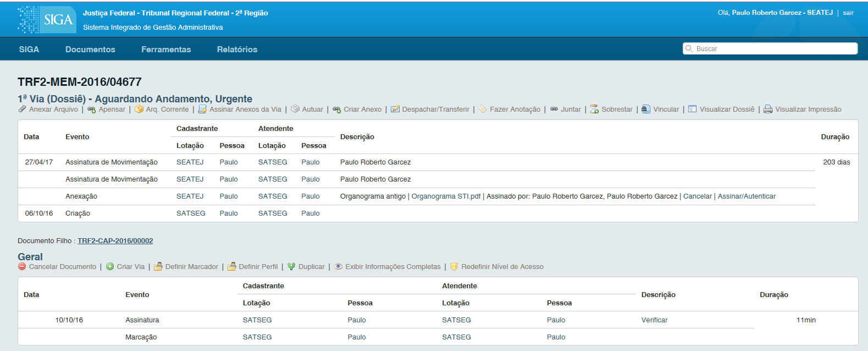Image resolution: width=868 pixels, height=351 pixels.
Task: Click the Visualizar Impressão printer icon
Action: (768, 109)
